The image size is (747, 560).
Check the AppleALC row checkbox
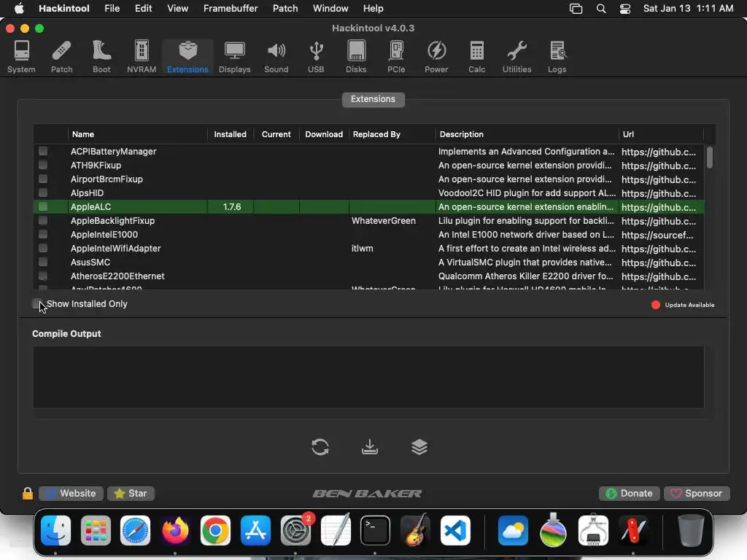pos(43,206)
